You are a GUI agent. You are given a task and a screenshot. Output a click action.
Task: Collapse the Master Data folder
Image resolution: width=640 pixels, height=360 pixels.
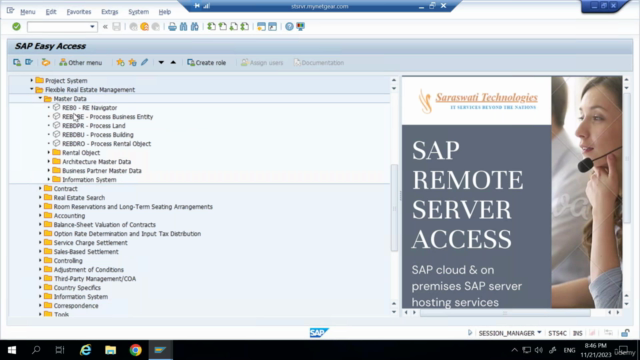click(x=40, y=98)
